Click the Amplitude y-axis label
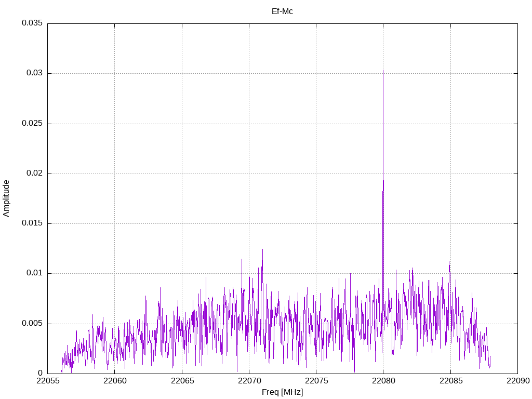This screenshot has width=532, height=399. (x=6, y=198)
